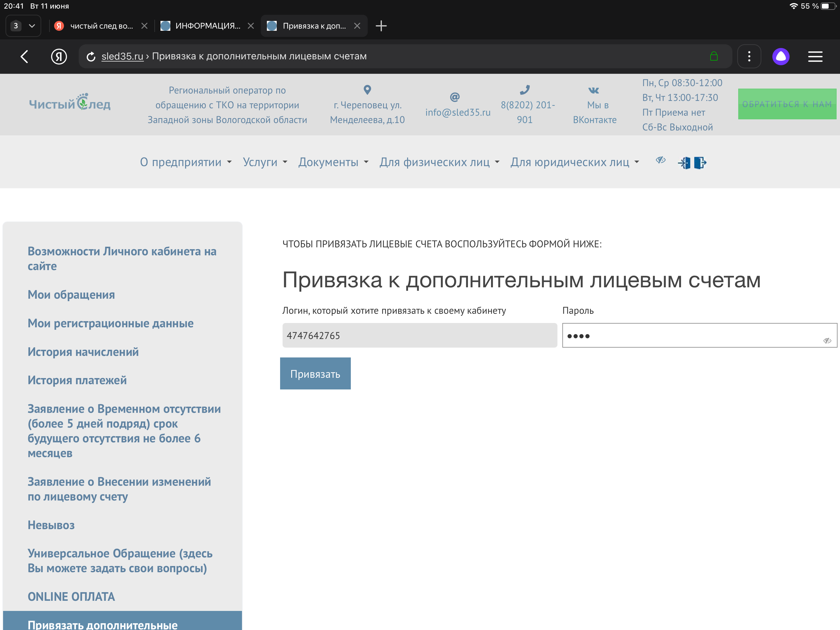
Task: Open the VKontakte icon link
Action: click(x=593, y=90)
